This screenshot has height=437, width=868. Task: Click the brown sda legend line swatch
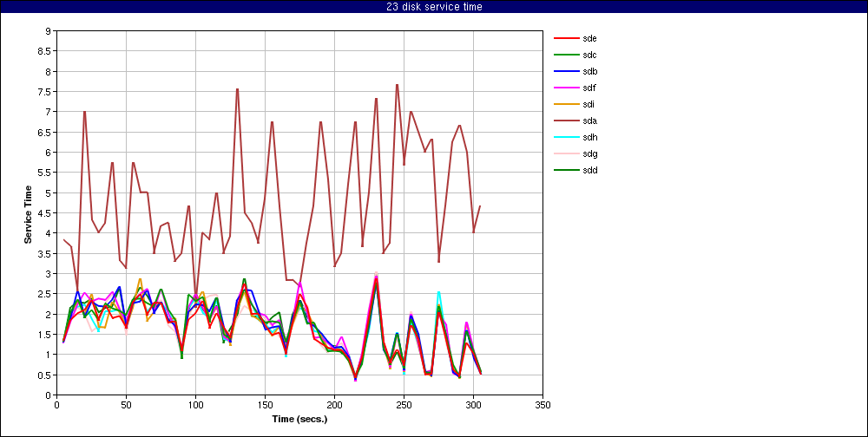click(566, 121)
